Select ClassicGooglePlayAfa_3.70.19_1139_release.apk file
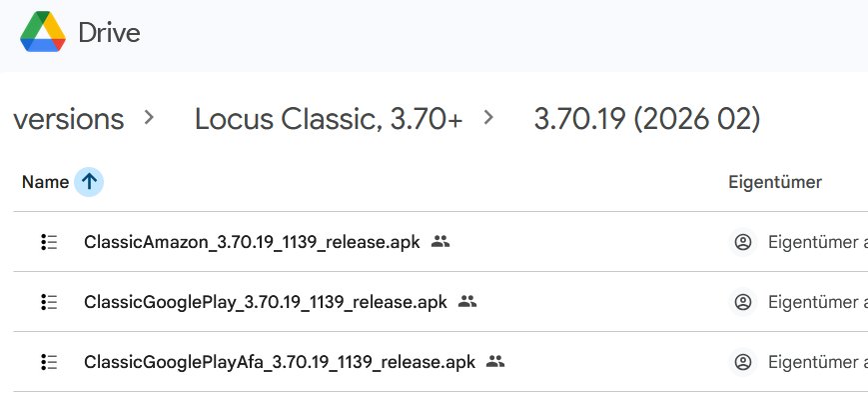Image resolution: width=868 pixels, height=418 pixels. [x=279, y=362]
